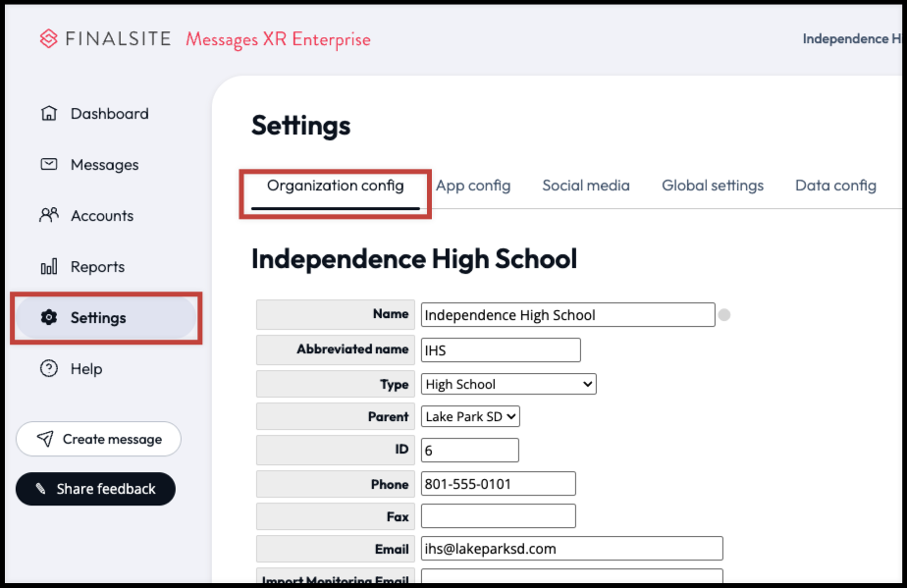
Task: Click the gray indicator beside the Name field
Action: point(724,314)
